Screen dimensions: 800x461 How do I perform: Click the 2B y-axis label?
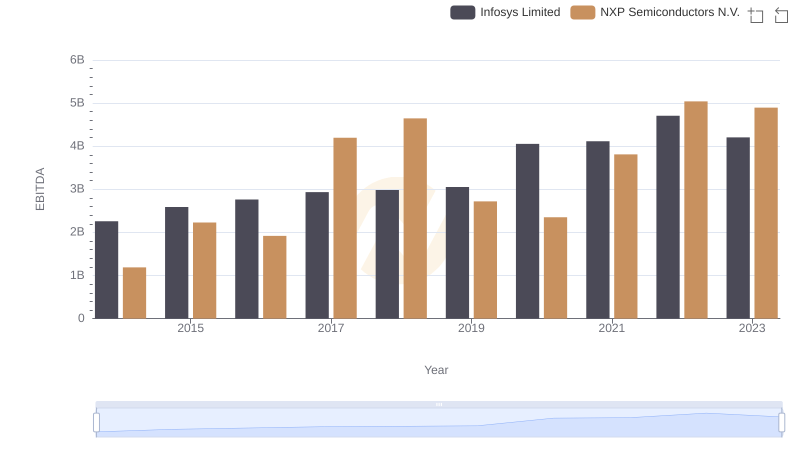[77, 232]
